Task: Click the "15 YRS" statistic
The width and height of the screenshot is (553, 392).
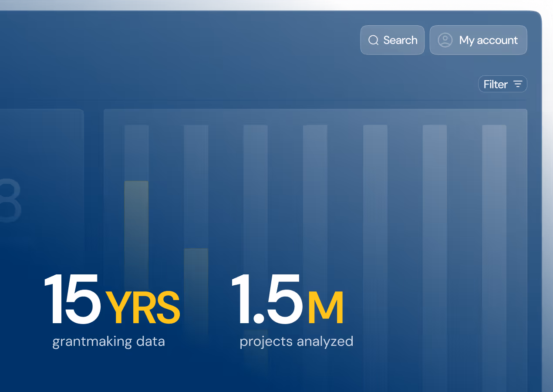Action: coord(112,300)
